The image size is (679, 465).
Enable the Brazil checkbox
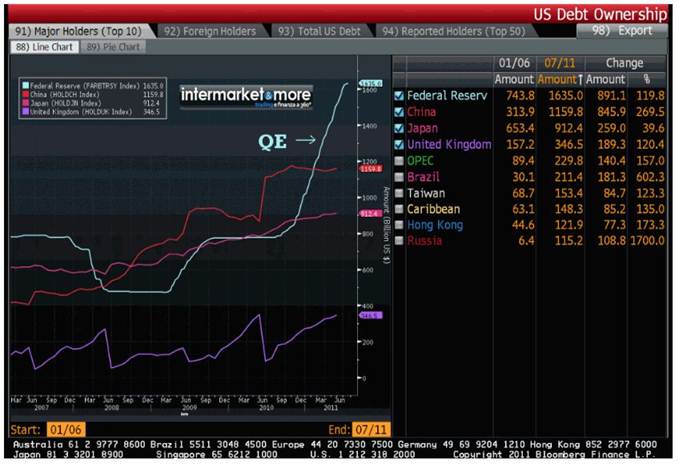click(399, 177)
